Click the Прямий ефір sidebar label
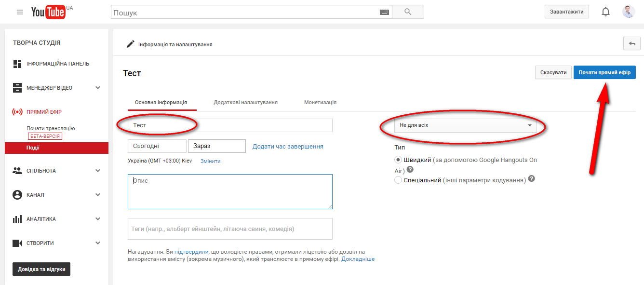Viewport: 644px width, 285px height. coord(44,112)
